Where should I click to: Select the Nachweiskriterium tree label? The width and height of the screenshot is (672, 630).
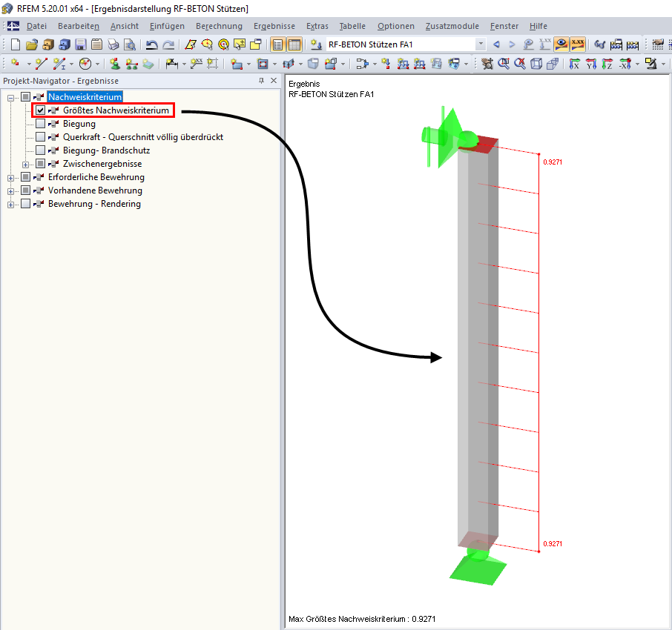click(85, 97)
